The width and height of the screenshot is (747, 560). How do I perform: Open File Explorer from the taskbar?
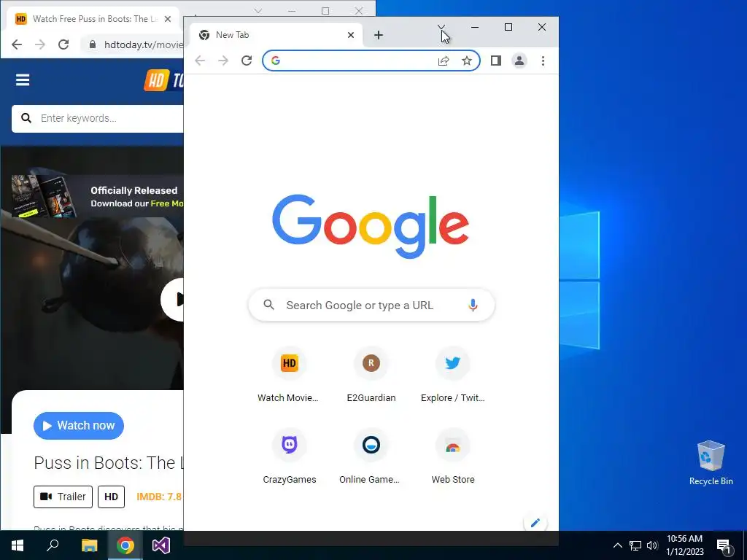coord(89,545)
